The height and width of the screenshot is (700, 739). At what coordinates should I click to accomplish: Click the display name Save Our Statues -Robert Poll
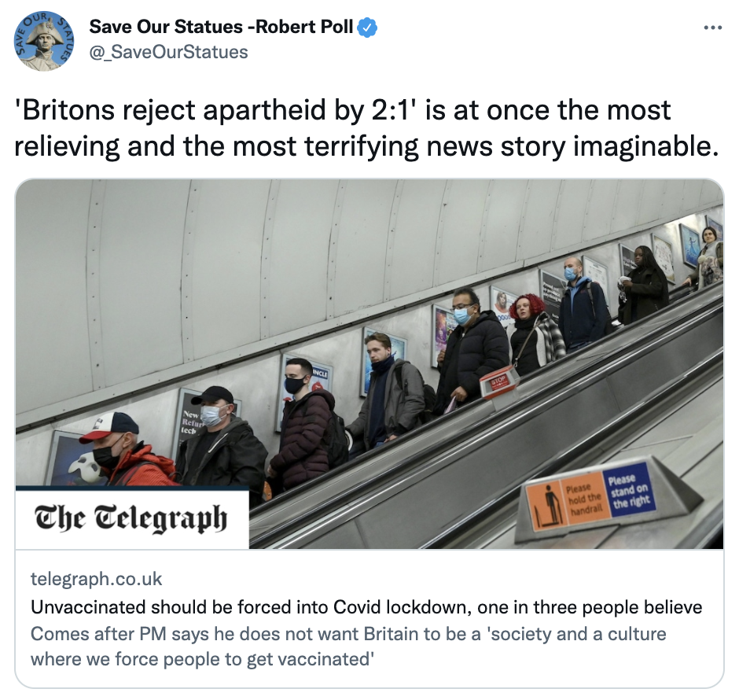221,27
